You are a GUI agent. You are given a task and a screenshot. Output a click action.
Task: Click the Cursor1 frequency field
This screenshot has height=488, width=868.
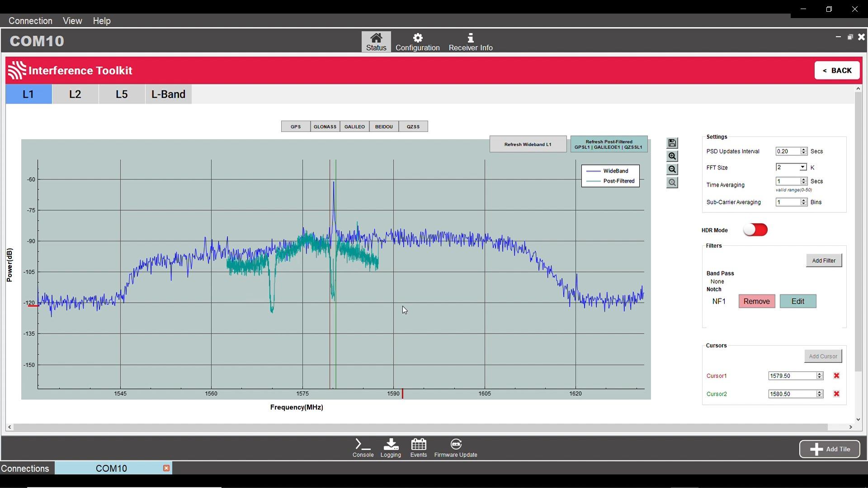[x=792, y=376]
